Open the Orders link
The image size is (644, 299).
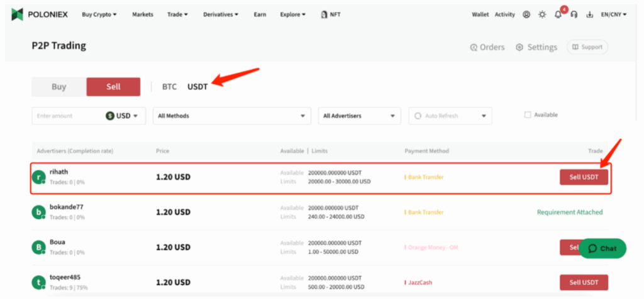(487, 47)
